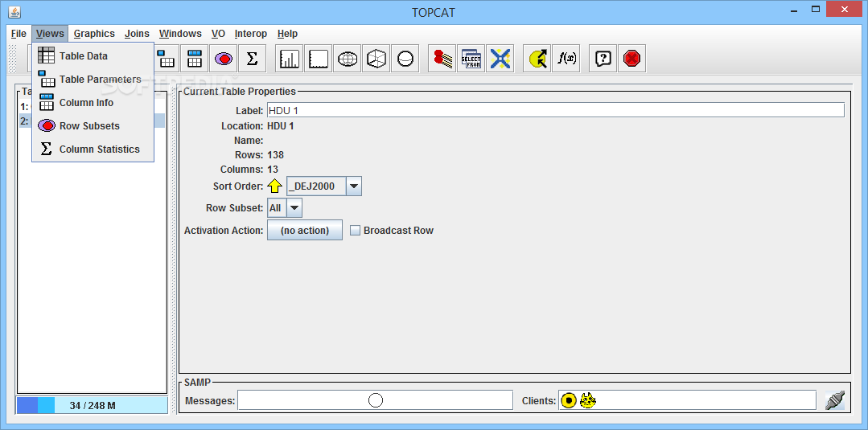Click the Row Subsets toolbar icon
The height and width of the screenshot is (430, 868).
coord(224,59)
